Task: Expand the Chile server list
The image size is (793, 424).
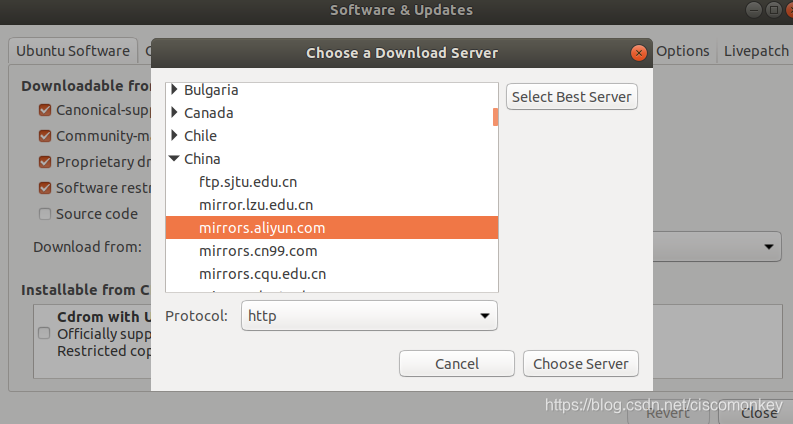Action: coord(174,135)
